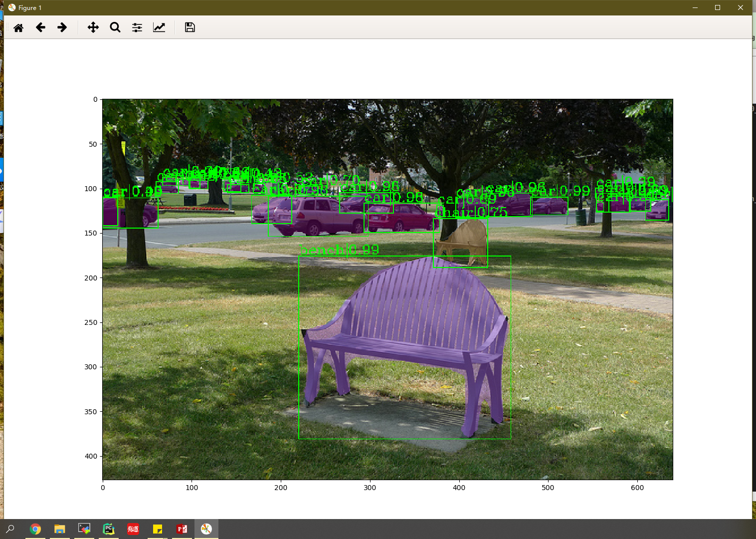This screenshot has height=539, width=756.
Task: Reset the plot to original view
Action: click(x=18, y=27)
